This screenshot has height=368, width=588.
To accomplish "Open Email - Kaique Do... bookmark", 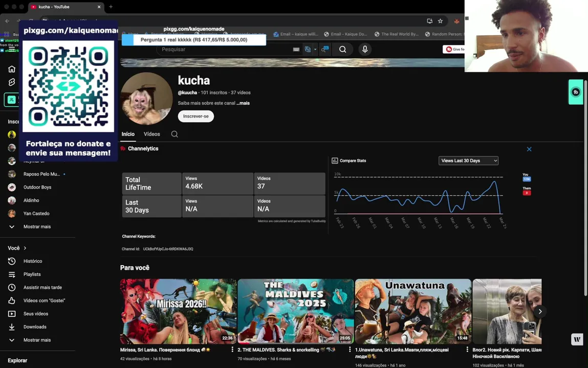I will click(346, 34).
